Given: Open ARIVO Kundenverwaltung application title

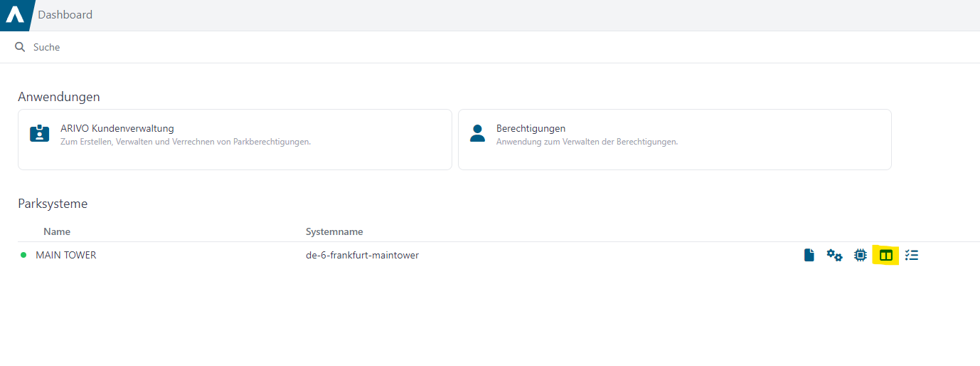Looking at the screenshot, I should click(x=117, y=129).
